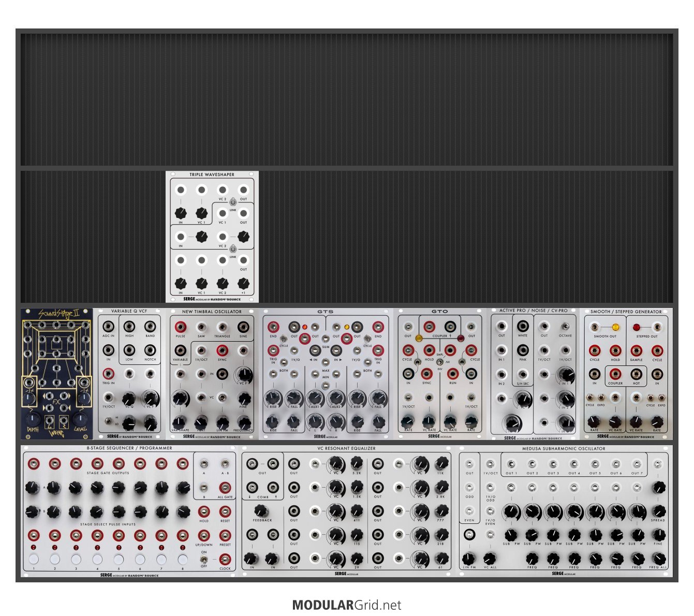Screen dimensions: 694x616
Task: Click the S/H SRC jack
Action: tap(523, 374)
